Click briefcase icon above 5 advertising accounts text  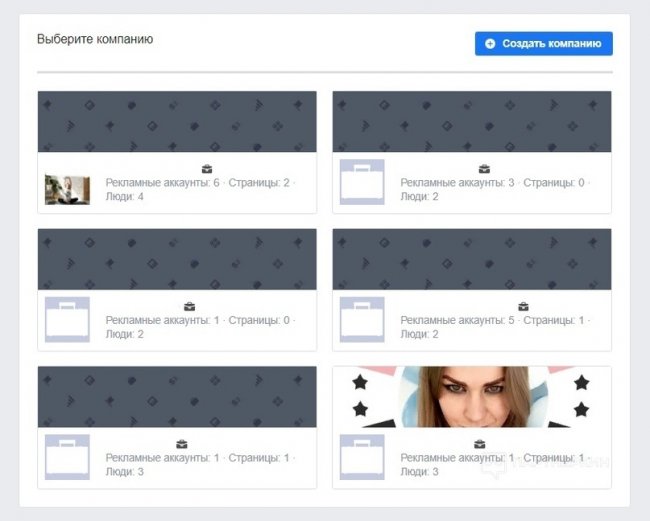pos(523,307)
